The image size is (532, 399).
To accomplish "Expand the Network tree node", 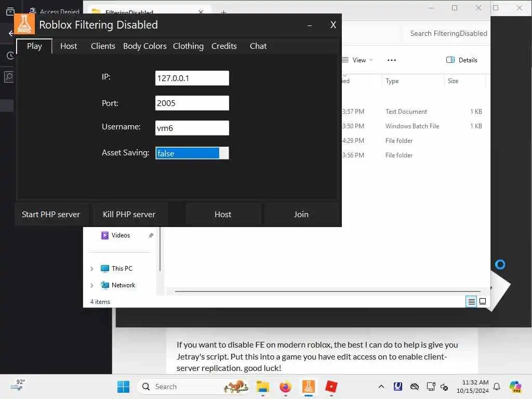I will (91, 285).
